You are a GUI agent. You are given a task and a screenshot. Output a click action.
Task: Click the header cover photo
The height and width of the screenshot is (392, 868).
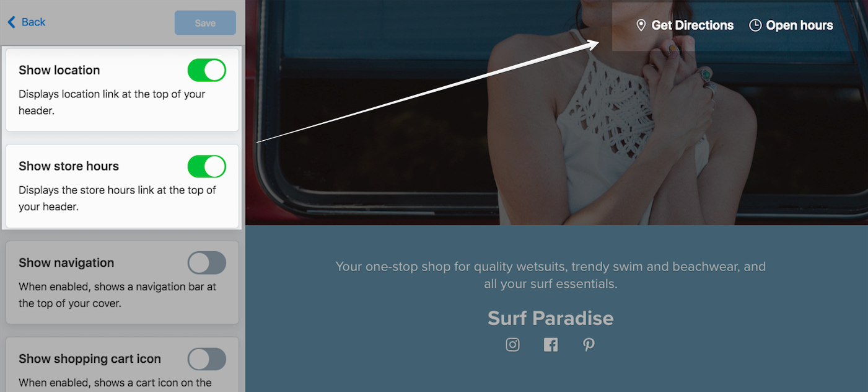click(556, 112)
